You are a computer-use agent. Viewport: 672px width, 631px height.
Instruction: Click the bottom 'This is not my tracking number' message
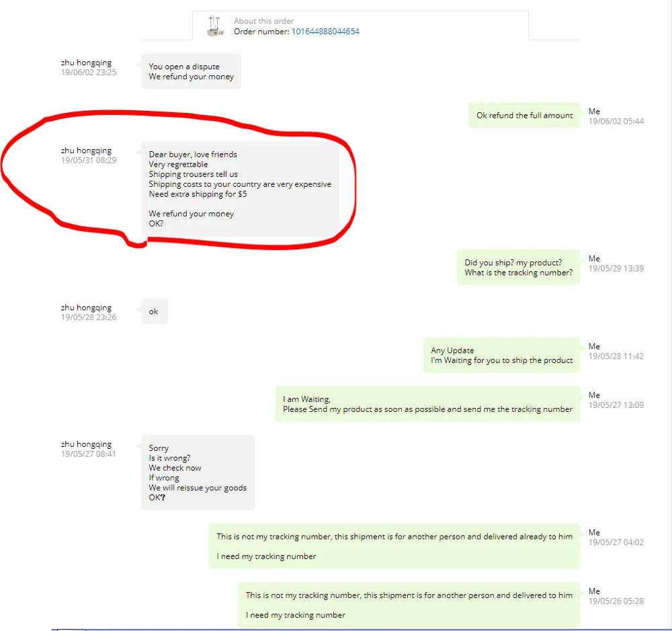[409, 605]
